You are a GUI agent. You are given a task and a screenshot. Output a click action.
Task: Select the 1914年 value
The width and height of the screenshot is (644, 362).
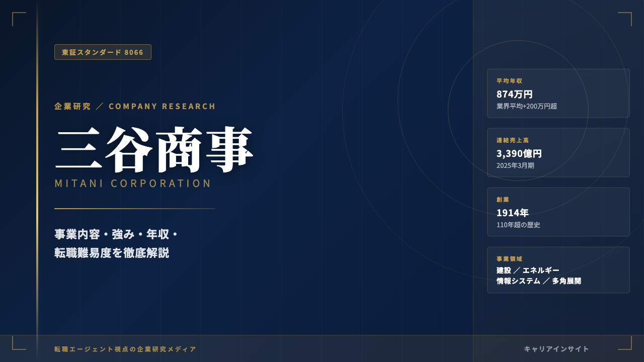[513, 213]
